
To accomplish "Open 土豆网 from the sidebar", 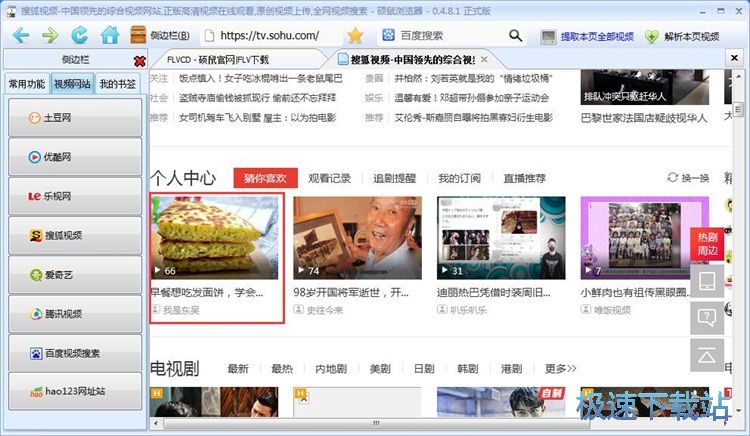I will pyautogui.click(x=75, y=118).
